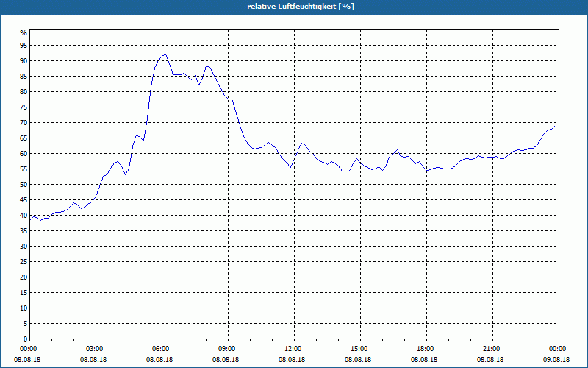Image resolution: width=588 pixels, height=368 pixels.
Task: Click the y-axis value 40
Action: pos(24,215)
